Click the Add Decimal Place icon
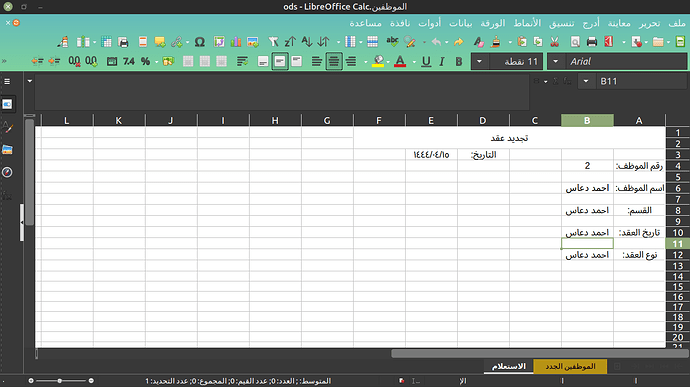The width and height of the screenshot is (690, 387). [x=91, y=61]
